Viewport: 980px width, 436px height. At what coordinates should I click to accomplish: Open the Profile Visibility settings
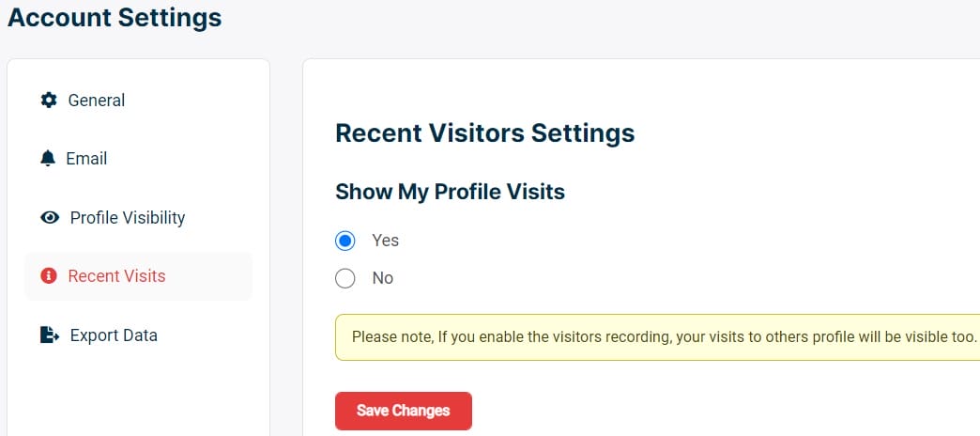[128, 218]
